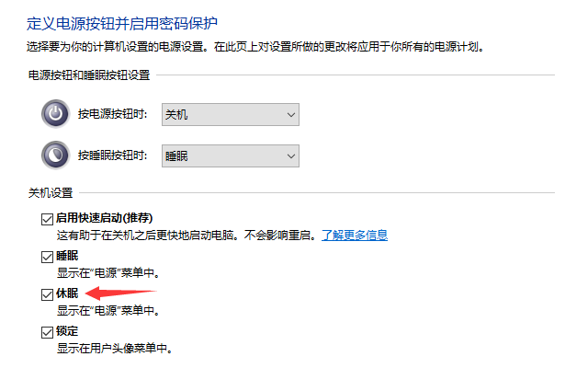The width and height of the screenshot is (588, 368).
Task: Click the 按睡眠按钮时 label
Action: (x=114, y=156)
